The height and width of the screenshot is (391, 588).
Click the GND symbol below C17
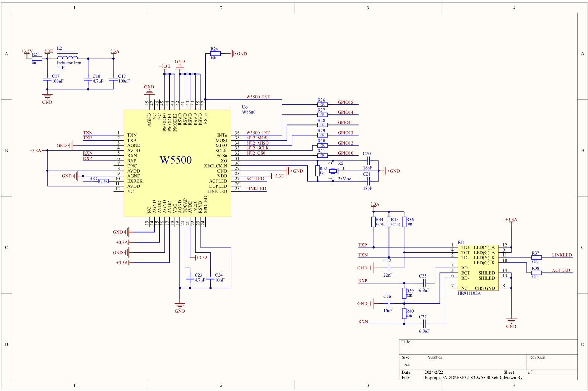click(x=47, y=98)
